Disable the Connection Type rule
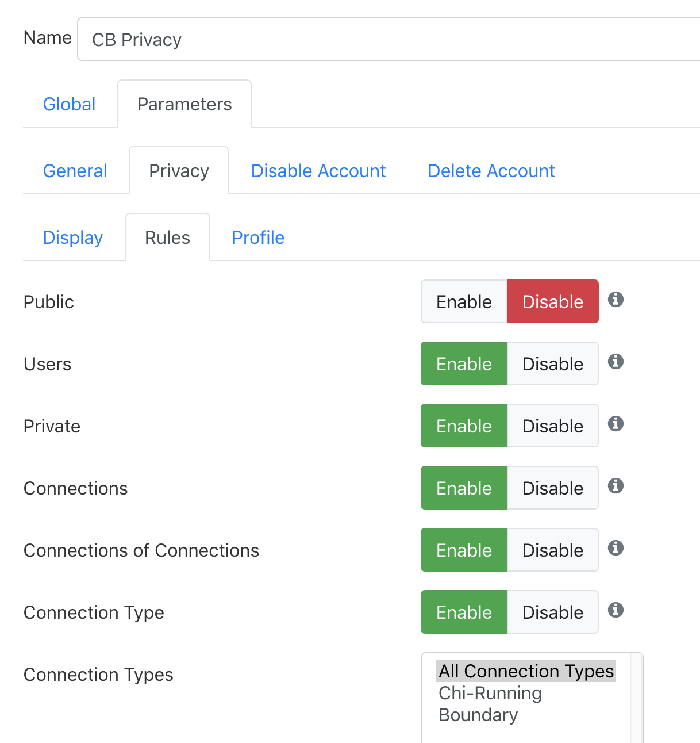 552,612
